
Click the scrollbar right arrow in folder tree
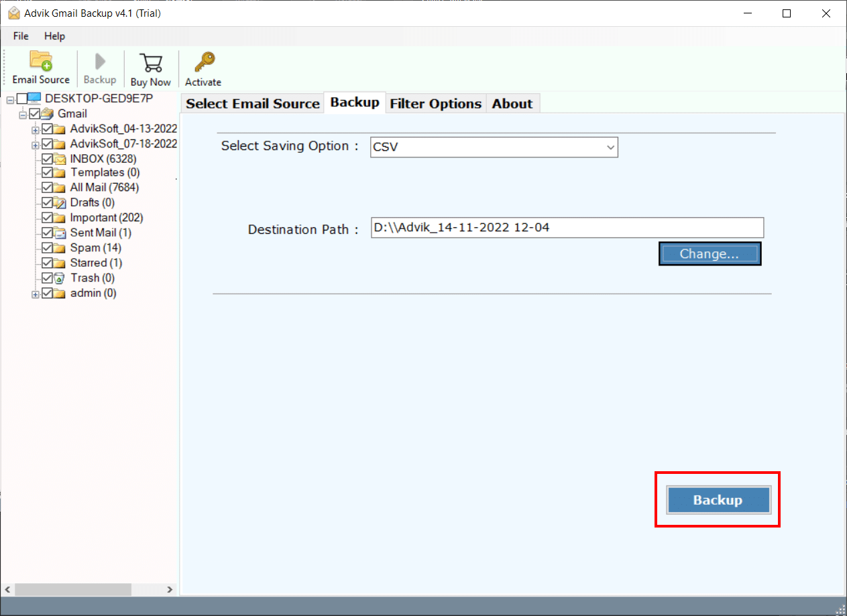click(169, 589)
